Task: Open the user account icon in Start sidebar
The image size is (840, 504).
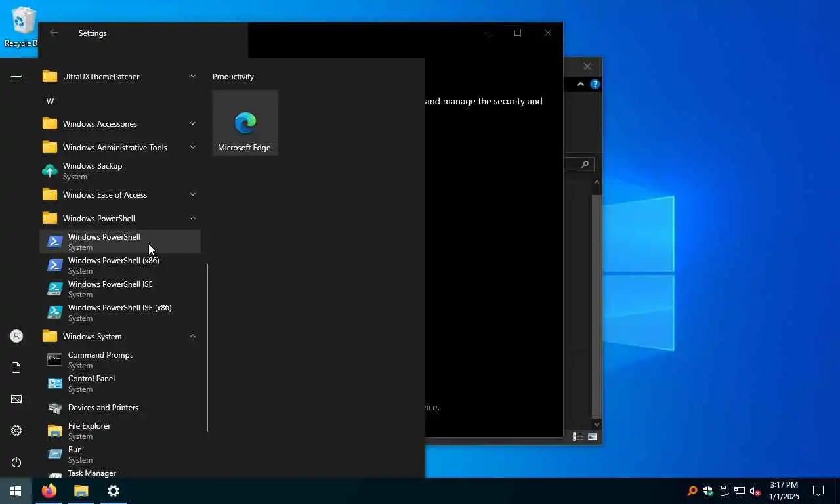Action: coord(16,336)
